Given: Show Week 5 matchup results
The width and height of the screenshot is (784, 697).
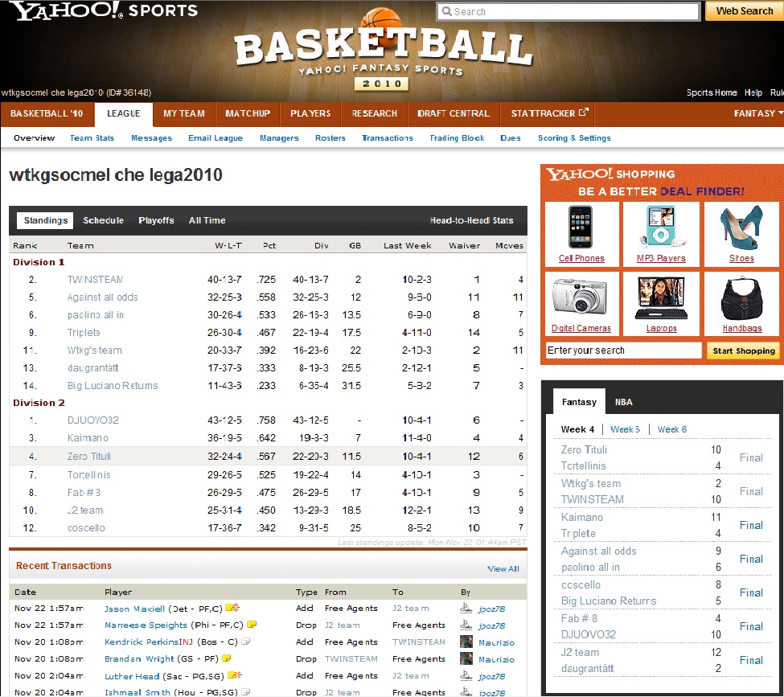Looking at the screenshot, I should pos(625,429).
